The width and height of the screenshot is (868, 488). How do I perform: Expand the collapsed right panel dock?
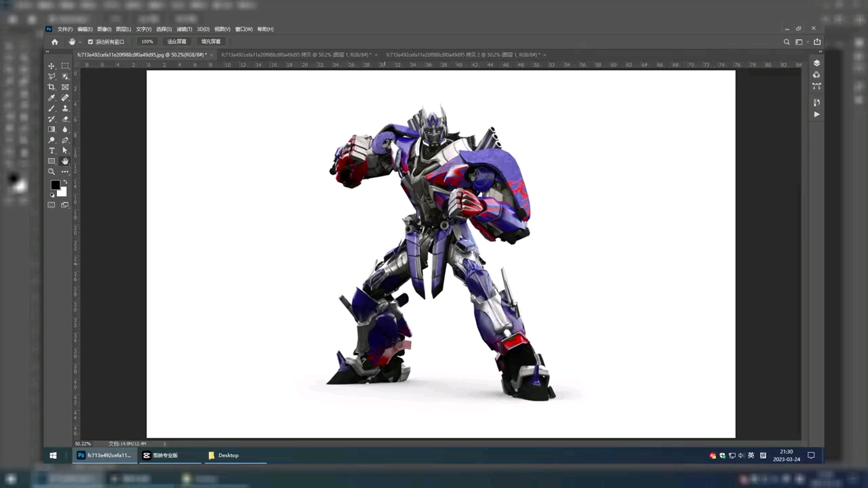click(x=819, y=53)
